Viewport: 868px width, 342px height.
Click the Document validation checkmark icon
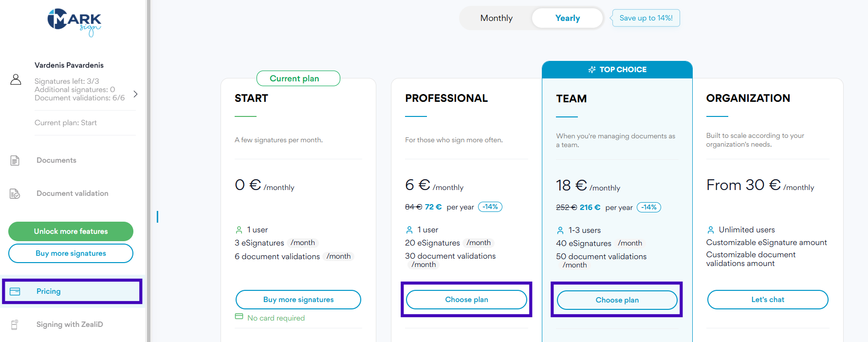coord(15,193)
